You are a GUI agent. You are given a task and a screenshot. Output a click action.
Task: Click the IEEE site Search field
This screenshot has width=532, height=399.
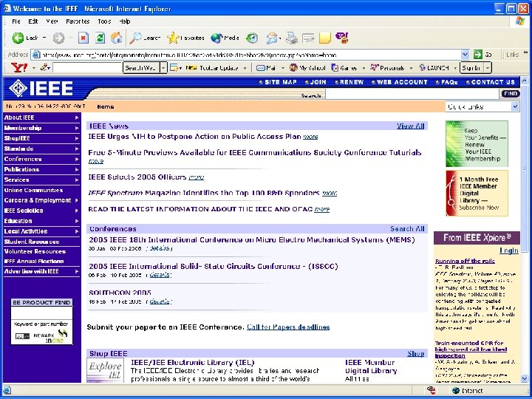click(x=412, y=95)
